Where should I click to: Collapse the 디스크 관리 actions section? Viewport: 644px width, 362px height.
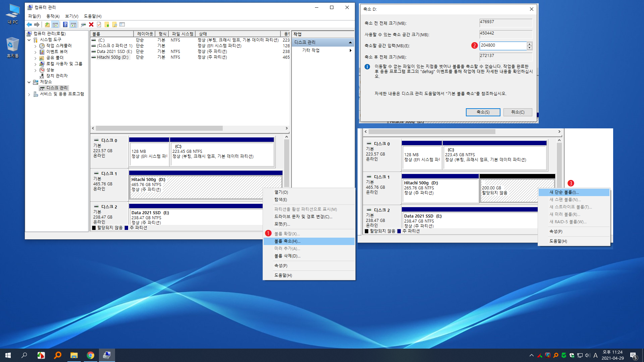(350, 42)
